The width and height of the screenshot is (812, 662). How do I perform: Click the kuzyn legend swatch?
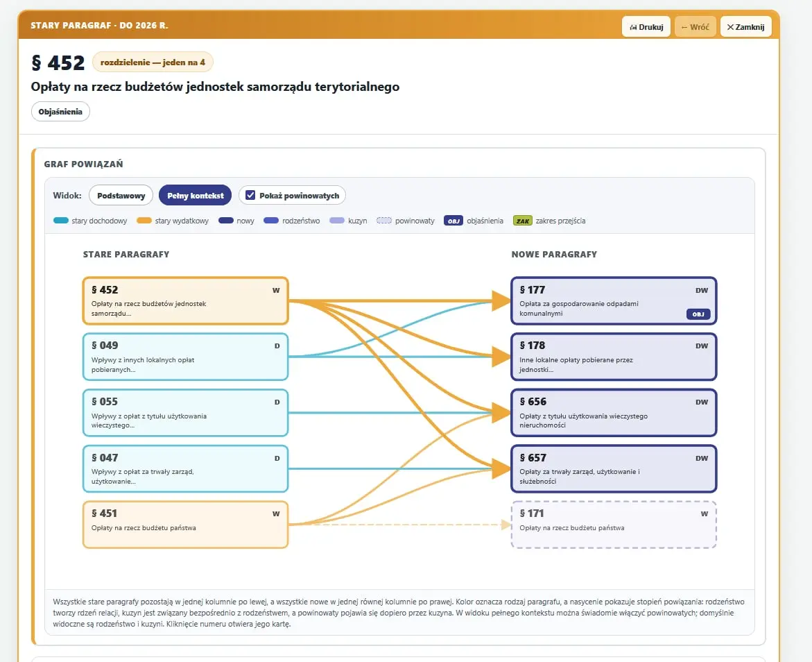tap(337, 221)
